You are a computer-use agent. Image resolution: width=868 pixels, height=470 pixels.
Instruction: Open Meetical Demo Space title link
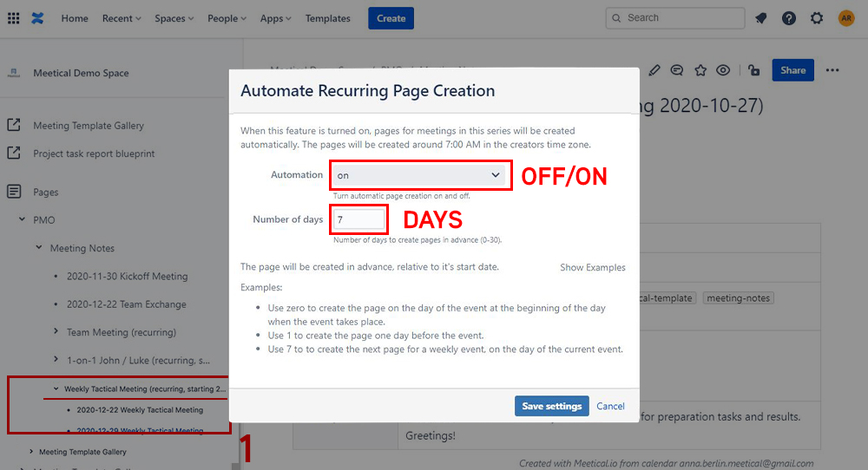pyautogui.click(x=81, y=73)
